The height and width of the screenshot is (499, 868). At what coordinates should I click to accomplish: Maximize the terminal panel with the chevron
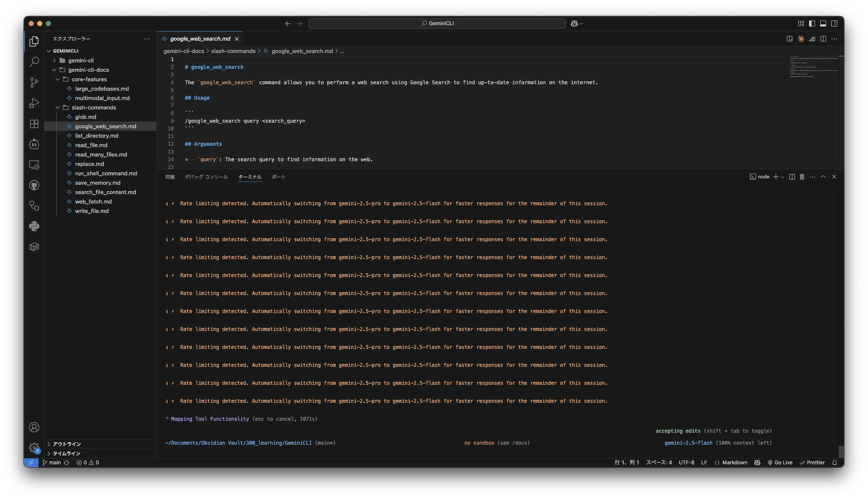pyautogui.click(x=823, y=177)
